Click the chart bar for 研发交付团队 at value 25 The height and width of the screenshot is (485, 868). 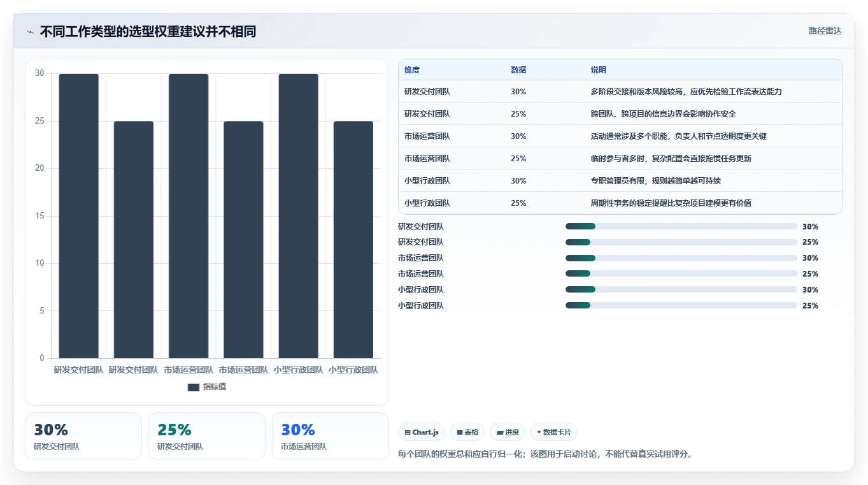click(134, 240)
